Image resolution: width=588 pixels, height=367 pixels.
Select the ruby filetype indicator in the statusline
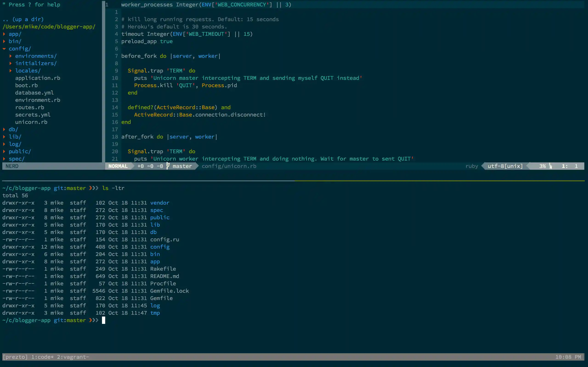(472, 166)
